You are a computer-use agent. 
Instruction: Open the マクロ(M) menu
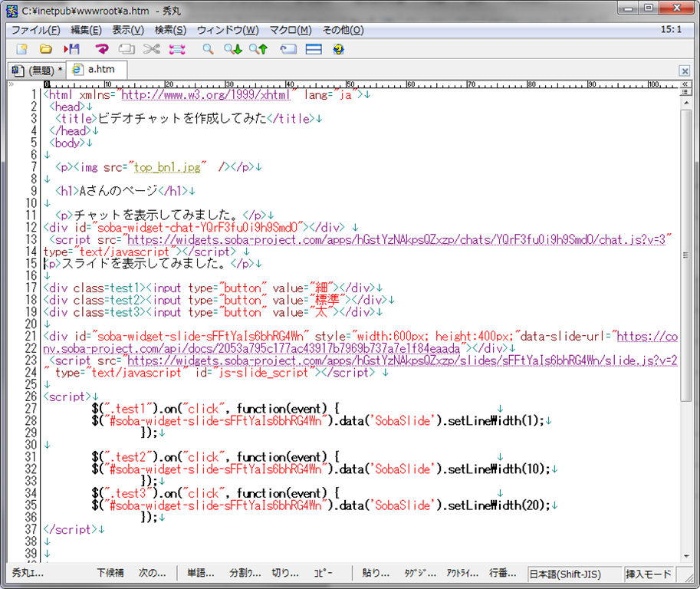(x=291, y=30)
